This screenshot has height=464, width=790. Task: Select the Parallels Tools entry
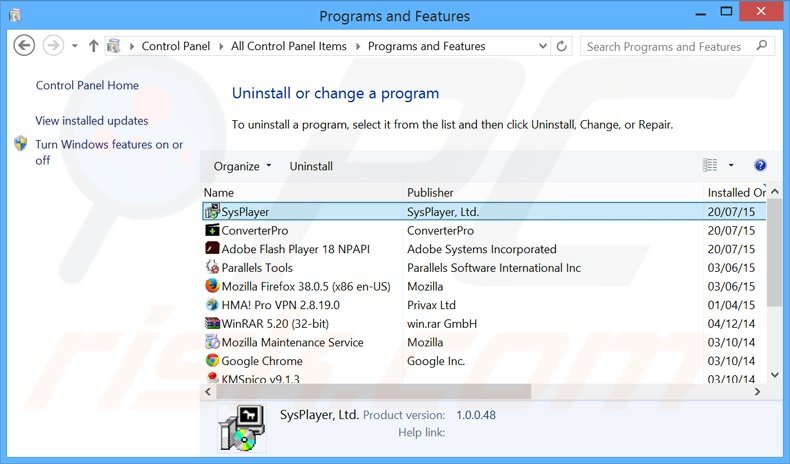[257, 268]
